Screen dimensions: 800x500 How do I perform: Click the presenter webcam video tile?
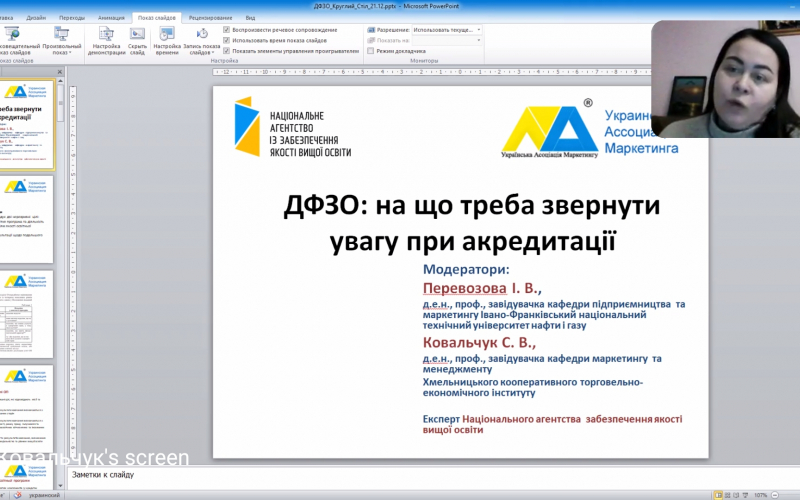pyautogui.click(x=726, y=79)
